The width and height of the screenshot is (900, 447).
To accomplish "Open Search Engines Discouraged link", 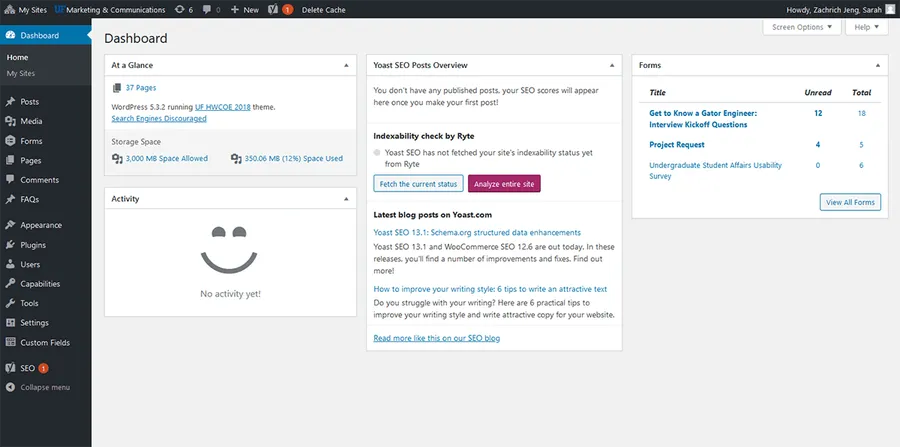I will coord(159,118).
